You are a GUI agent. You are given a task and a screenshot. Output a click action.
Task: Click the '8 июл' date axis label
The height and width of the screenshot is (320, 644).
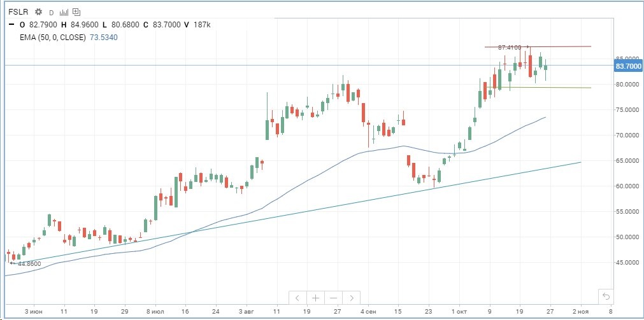[155, 311]
